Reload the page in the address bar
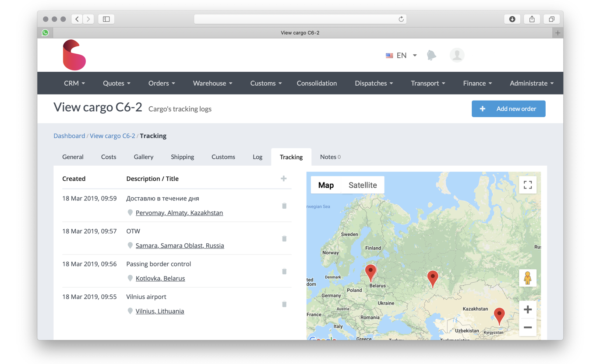The height and width of the screenshot is (364, 600). 401,19
